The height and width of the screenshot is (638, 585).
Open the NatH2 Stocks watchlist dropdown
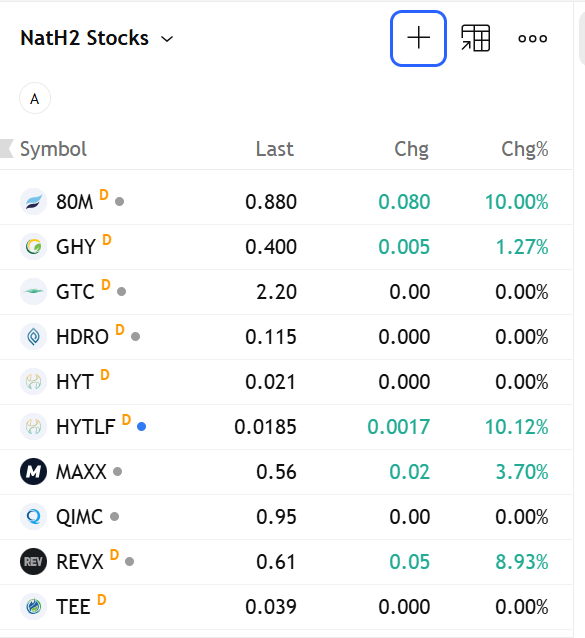97,38
